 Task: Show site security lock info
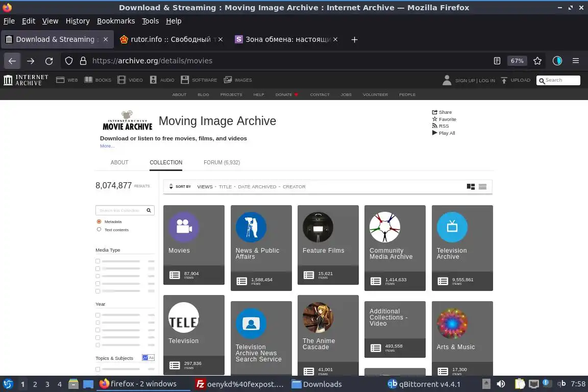coord(83,61)
